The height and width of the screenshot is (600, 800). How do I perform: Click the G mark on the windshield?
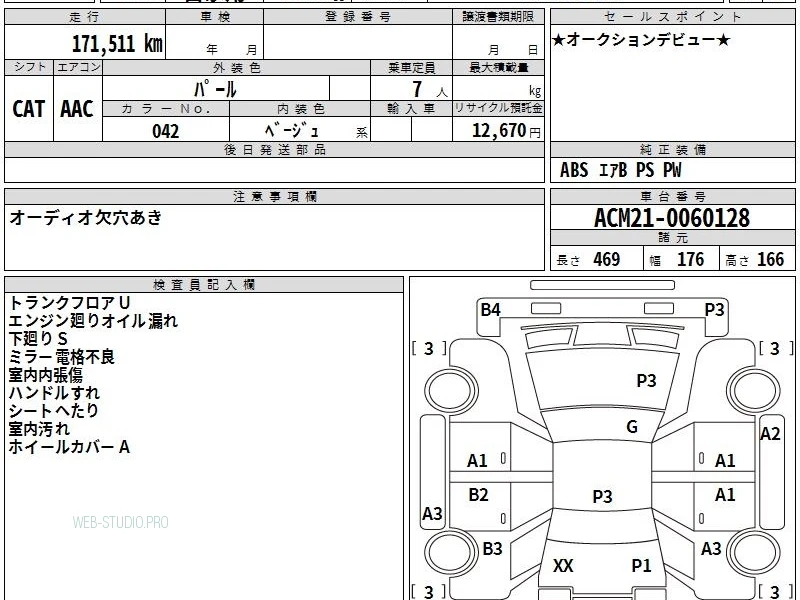(x=632, y=427)
